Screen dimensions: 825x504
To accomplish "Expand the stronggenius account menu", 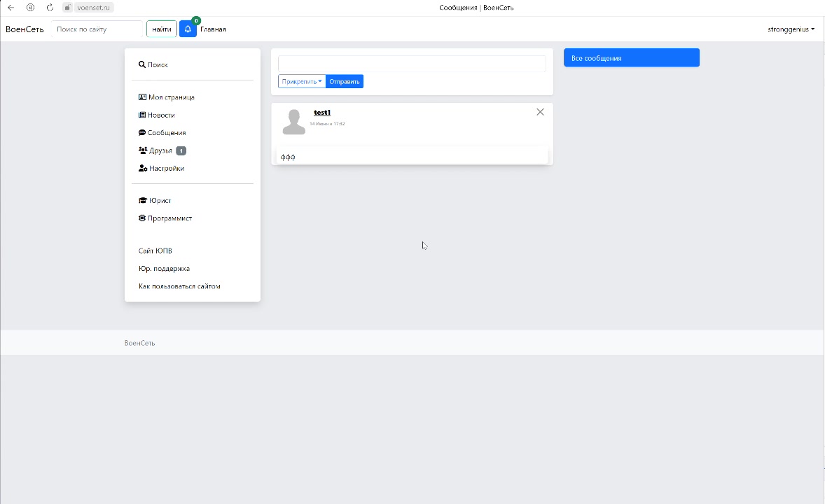I will pos(791,29).
